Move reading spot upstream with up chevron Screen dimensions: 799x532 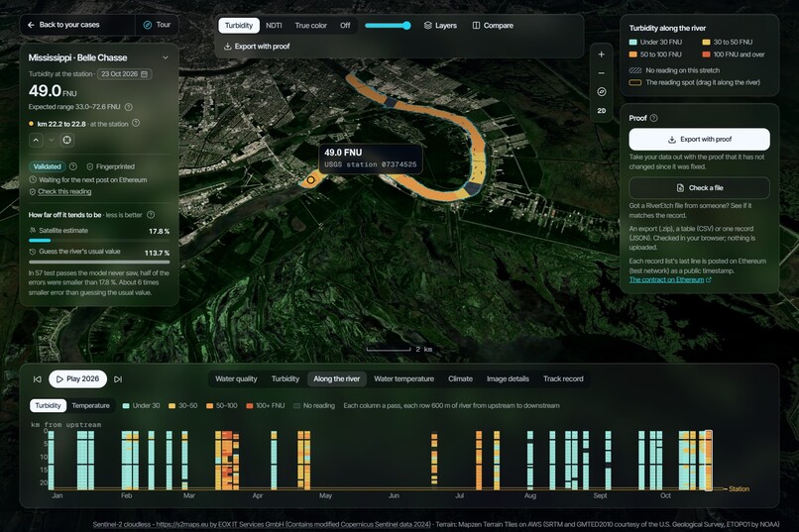point(36,140)
